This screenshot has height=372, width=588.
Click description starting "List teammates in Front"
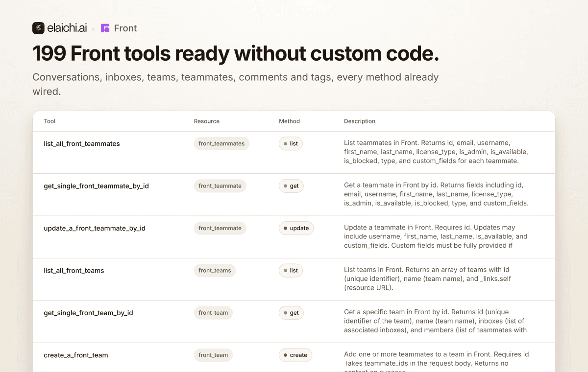pos(436,152)
